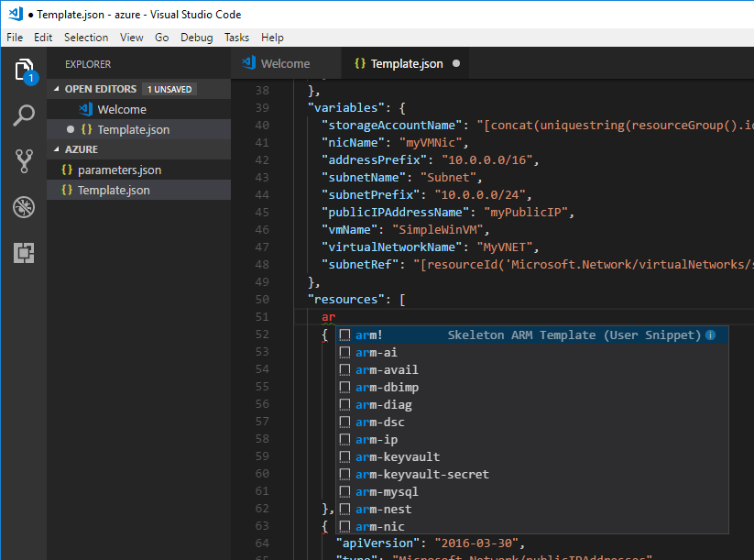Collapse the OPEN EDITORS section

click(56, 89)
